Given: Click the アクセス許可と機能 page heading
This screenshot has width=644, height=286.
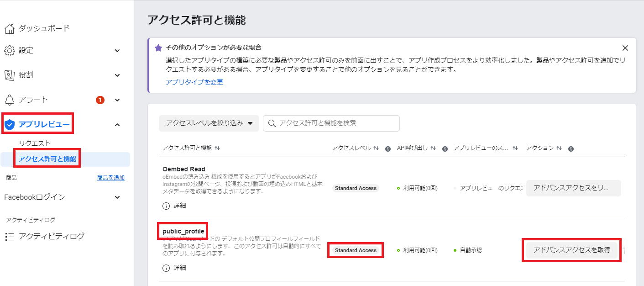Looking at the screenshot, I should [x=197, y=20].
